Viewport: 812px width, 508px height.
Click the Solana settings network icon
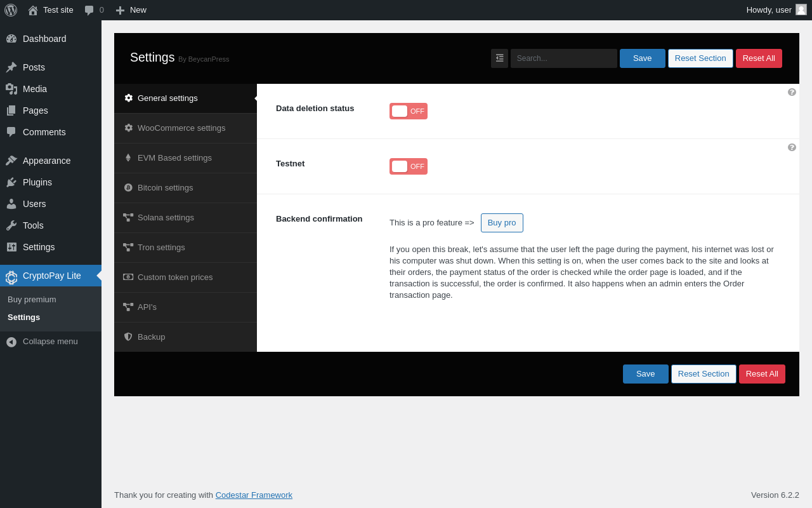pyautogui.click(x=128, y=217)
